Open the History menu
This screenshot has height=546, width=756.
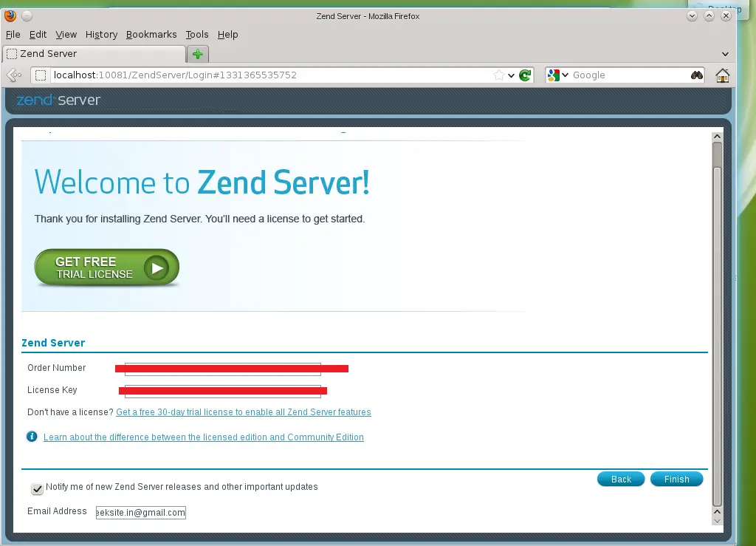point(101,34)
